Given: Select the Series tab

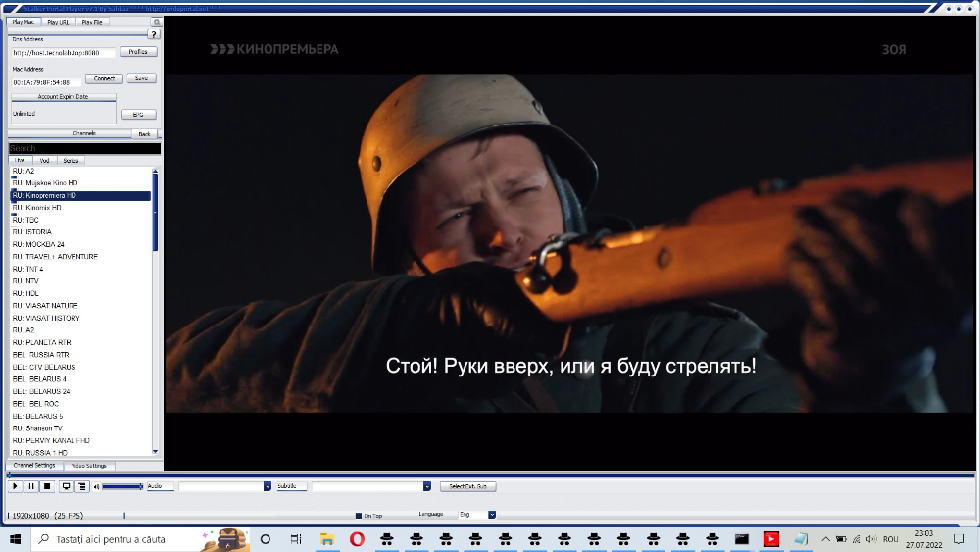Looking at the screenshot, I should click(x=71, y=161).
